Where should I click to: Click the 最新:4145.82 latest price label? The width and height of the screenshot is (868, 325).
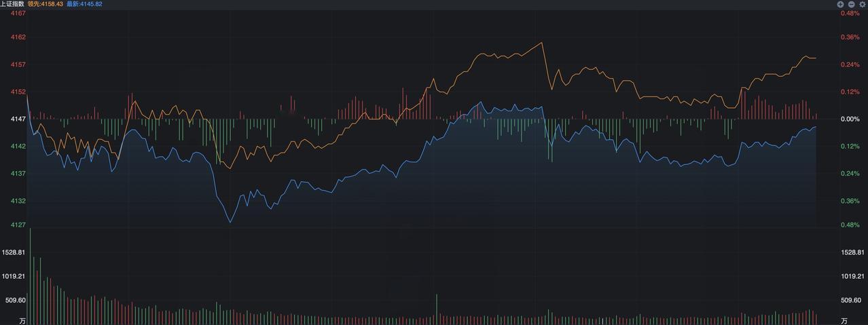84,4
